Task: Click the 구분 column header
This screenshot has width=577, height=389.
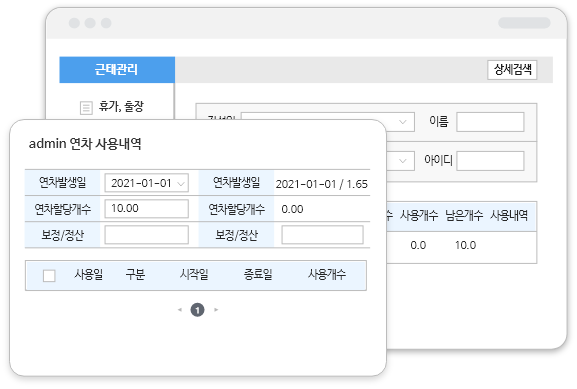Action: (x=135, y=275)
